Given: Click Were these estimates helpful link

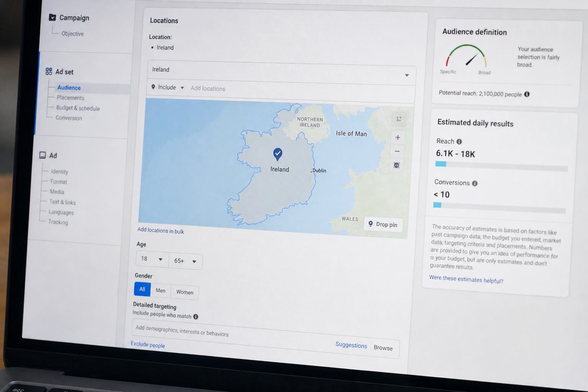Looking at the screenshot, I should pyautogui.click(x=466, y=279).
